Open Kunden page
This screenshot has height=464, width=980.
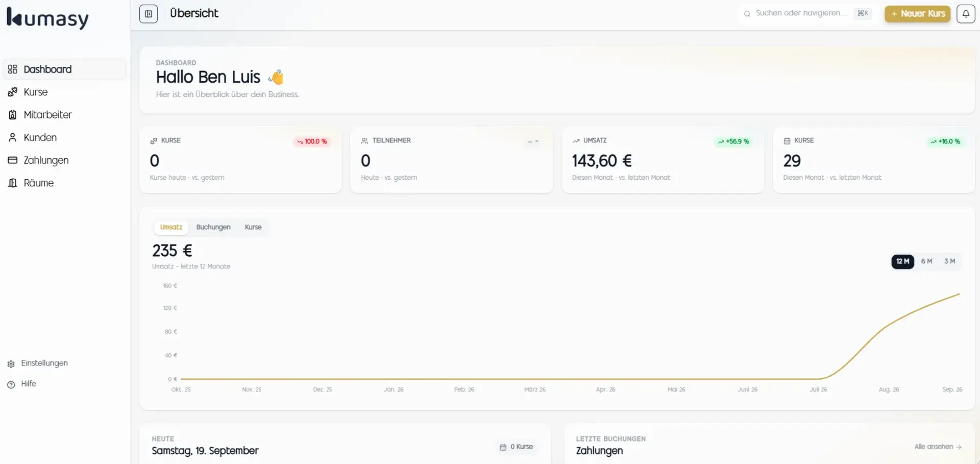coord(65,137)
